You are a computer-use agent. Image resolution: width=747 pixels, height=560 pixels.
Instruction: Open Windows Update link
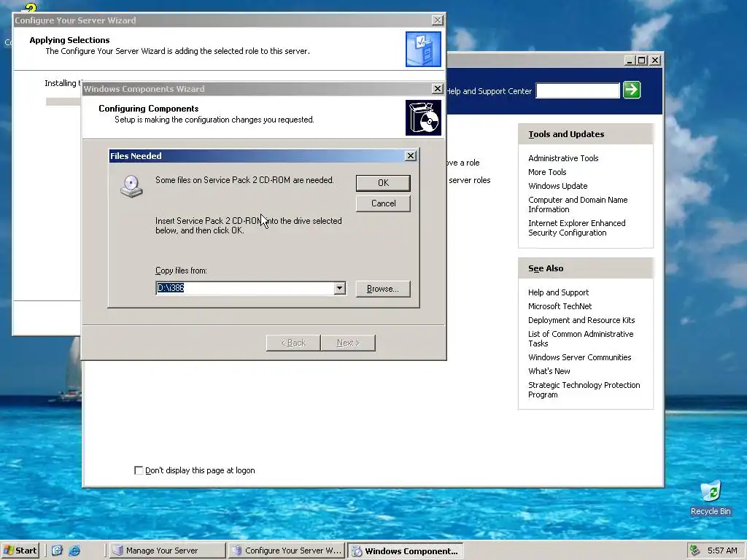(x=557, y=186)
